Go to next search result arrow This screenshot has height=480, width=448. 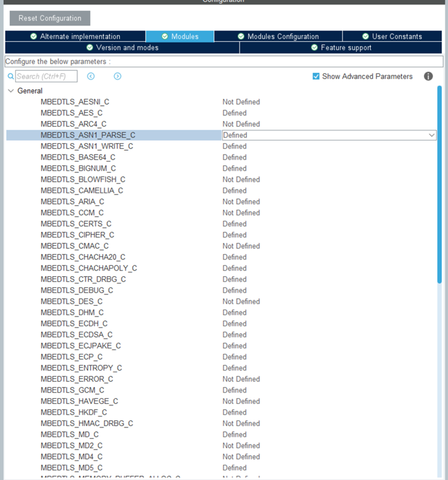coord(118,76)
